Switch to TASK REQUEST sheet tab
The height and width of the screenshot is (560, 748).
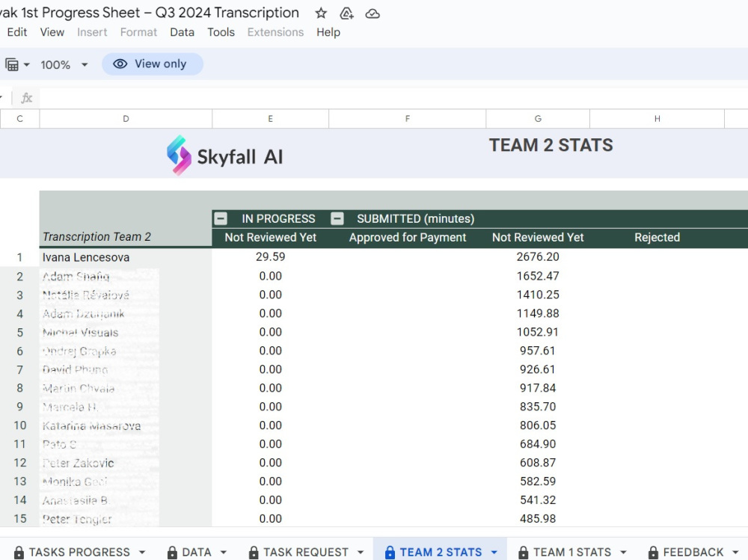coord(306,552)
